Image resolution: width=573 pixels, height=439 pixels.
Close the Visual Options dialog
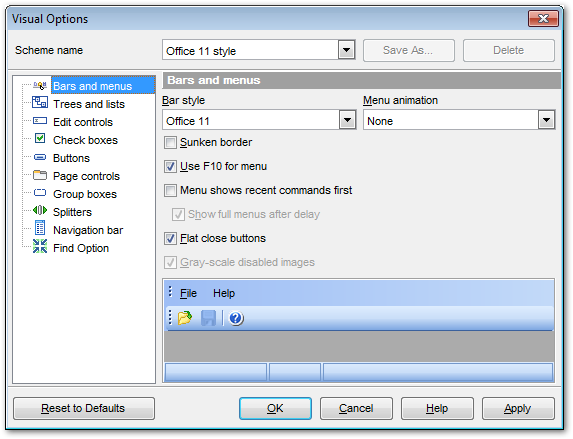(x=543, y=18)
